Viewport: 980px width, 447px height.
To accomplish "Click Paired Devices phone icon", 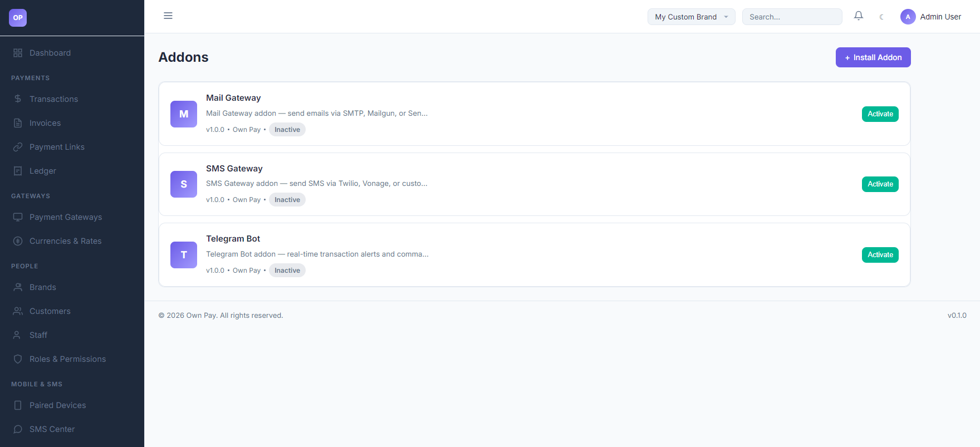I will pyautogui.click(x=18, y=405).
